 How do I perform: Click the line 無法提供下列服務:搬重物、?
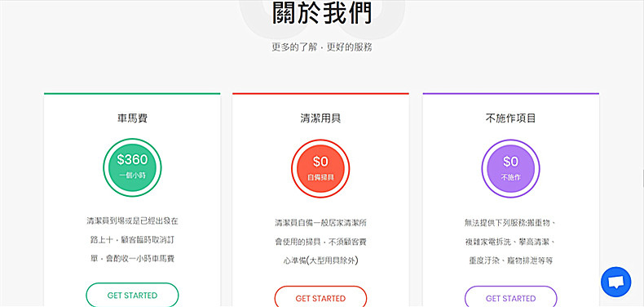click(x=510, y=223)
